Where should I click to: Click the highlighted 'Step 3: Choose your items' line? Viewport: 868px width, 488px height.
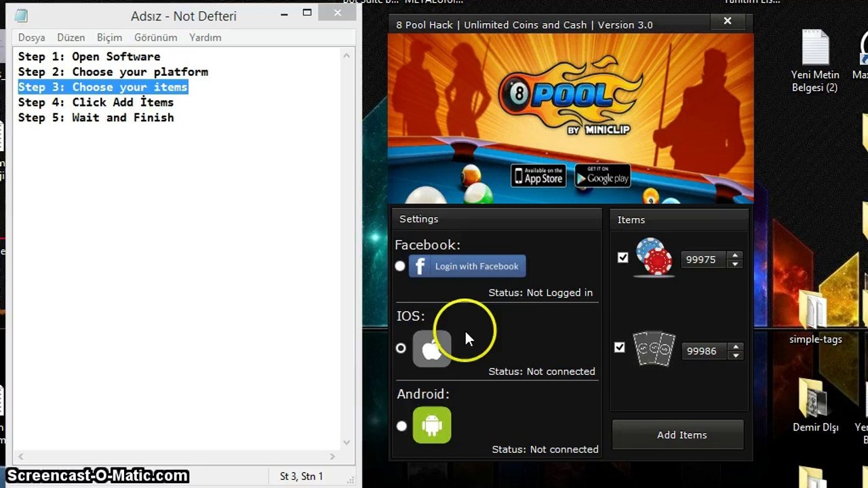(x=103, y=87)
